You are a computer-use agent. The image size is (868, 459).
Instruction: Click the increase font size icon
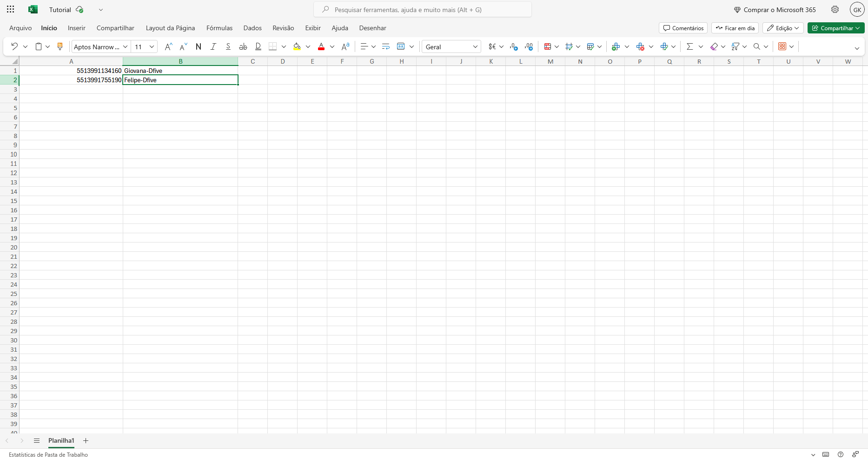tap(168, 46)
